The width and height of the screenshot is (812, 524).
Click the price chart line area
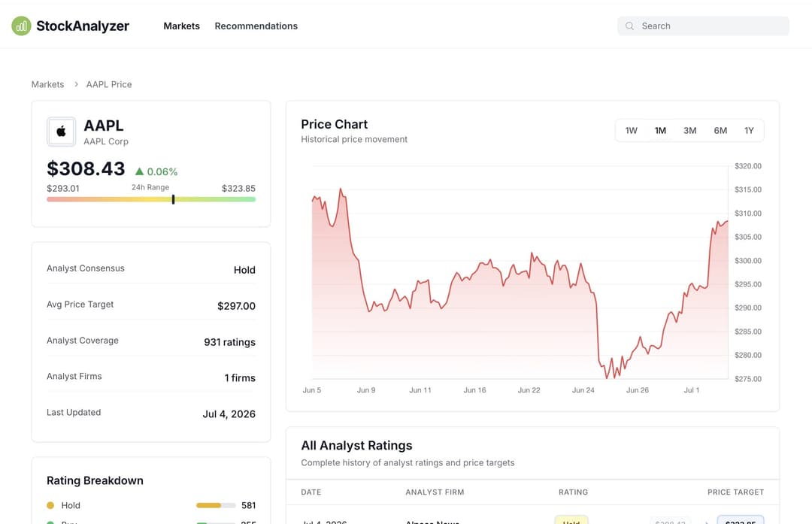[520, 283]
